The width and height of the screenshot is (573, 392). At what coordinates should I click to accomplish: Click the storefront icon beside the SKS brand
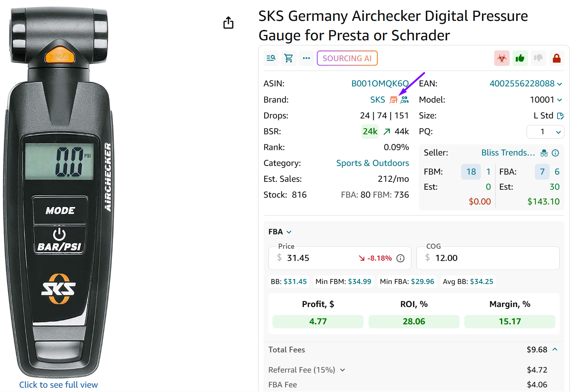tap(393, 100)
